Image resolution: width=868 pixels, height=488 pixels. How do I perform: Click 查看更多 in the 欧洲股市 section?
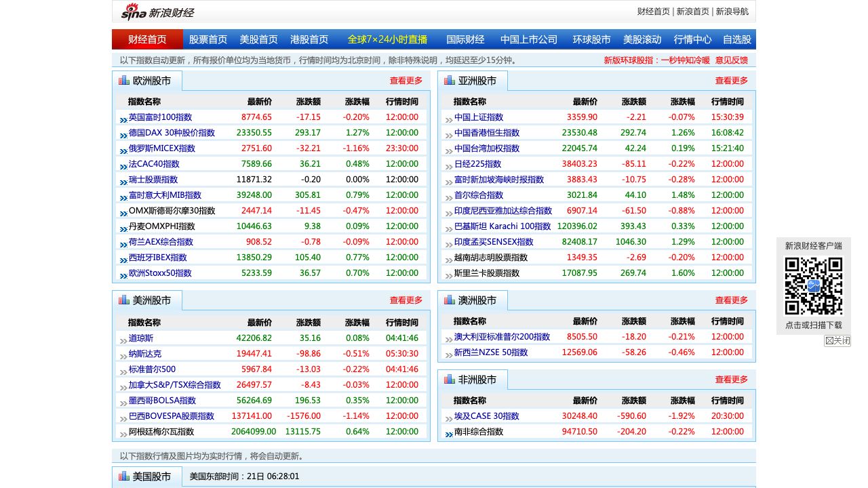(406, 81)
